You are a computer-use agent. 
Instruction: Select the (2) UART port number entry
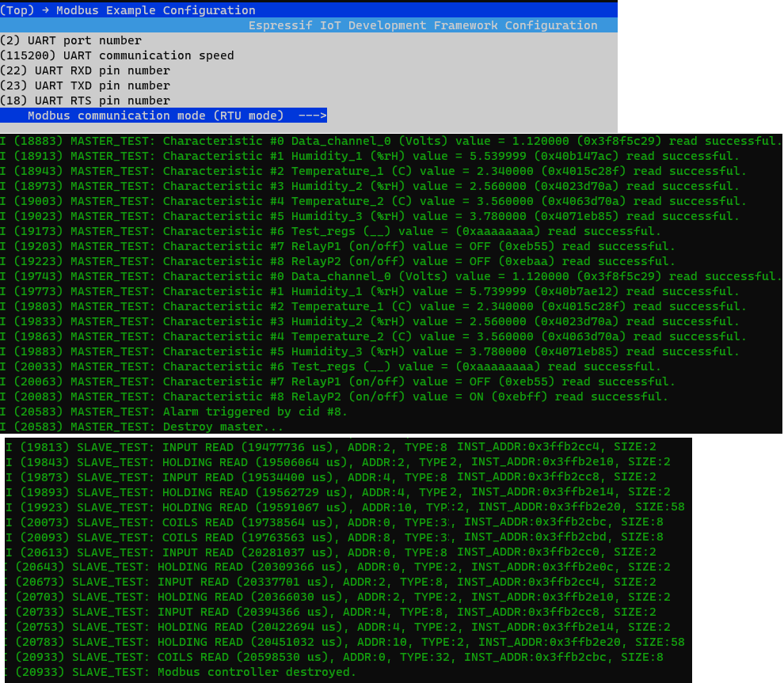coord(70,40)
